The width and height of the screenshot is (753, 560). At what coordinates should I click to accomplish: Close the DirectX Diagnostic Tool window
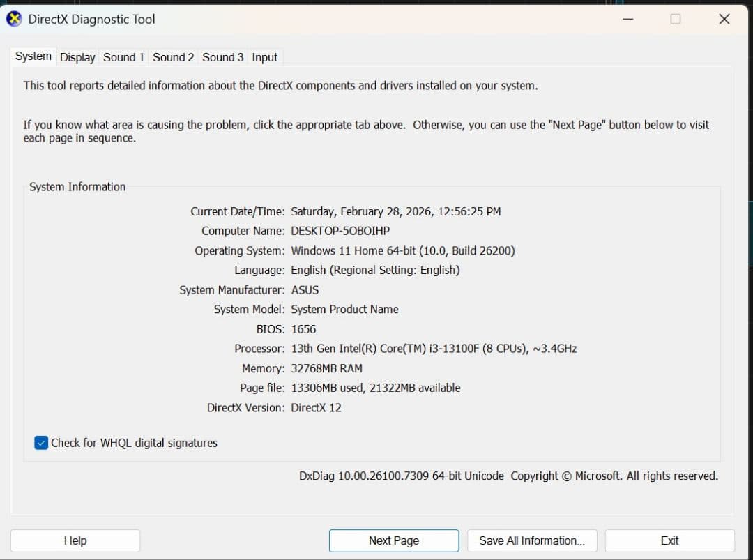click(724, 20)
